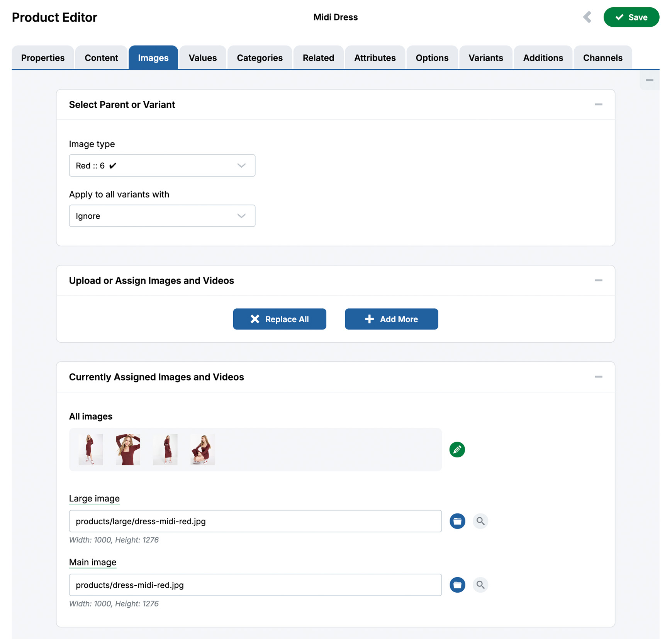The height and width of the screenshot is (639, 672).
Task: Browse files using the folder icon under Large image
Action: tap(457, 521)
